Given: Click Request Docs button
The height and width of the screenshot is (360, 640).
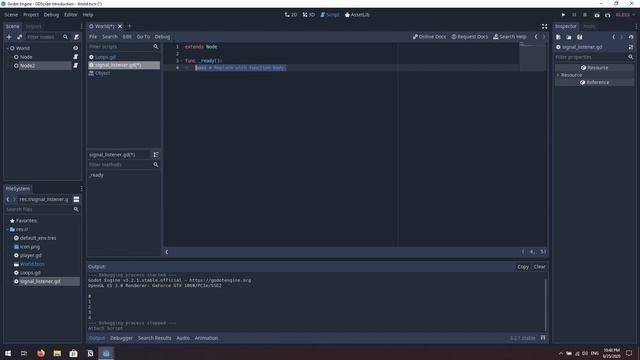Looking at the screenshot, I should 470,37.
